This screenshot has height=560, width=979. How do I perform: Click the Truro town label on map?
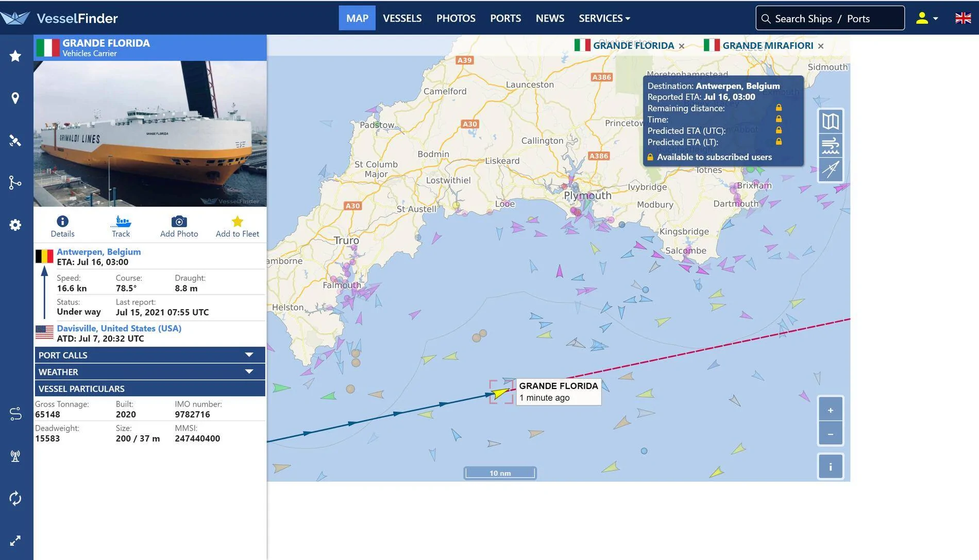click(346, 240)
